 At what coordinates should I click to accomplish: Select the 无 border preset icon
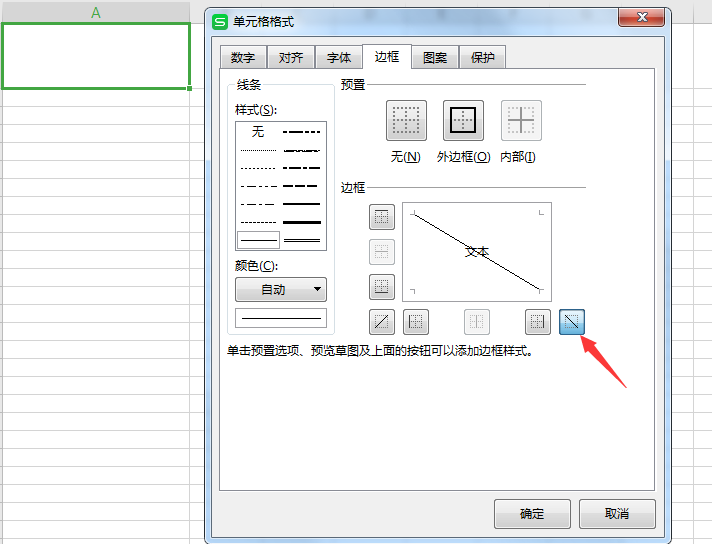coord(406,120)
